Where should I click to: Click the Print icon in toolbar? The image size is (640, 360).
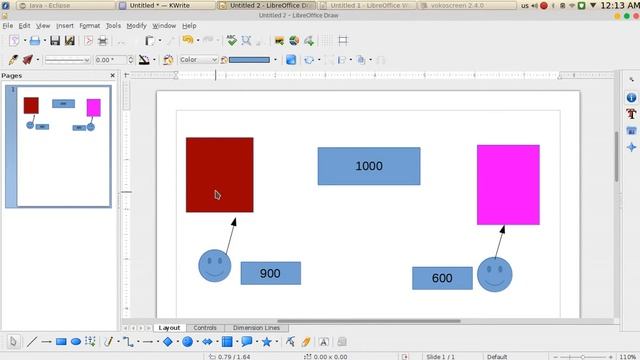(102, 40)
